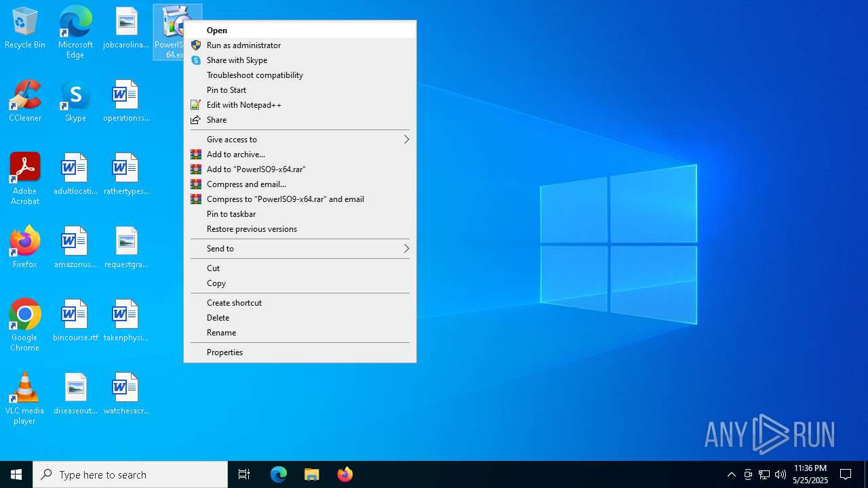
Task: Show hidden system tray icons
Action: click(x=731, y=474)
